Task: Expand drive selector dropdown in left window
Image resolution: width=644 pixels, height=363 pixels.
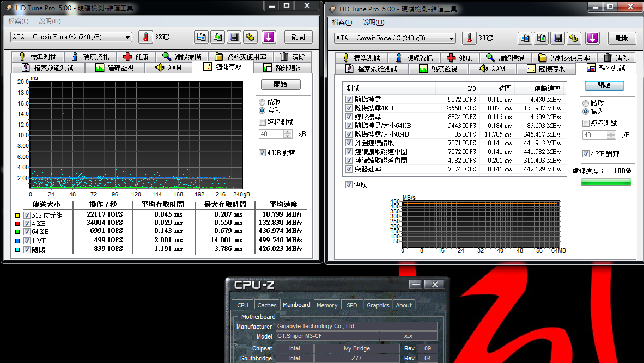Action: click(x=127, y=38)
